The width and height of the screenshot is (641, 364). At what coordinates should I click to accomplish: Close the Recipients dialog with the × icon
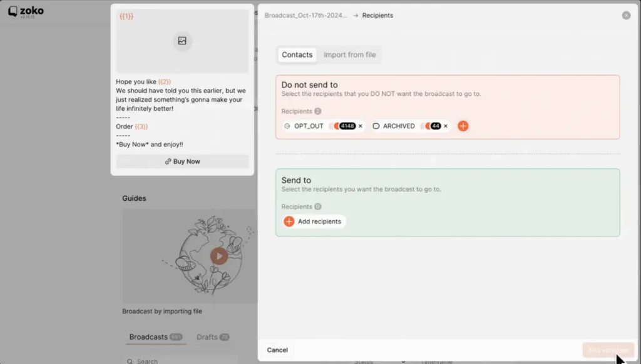pos(627,15)
